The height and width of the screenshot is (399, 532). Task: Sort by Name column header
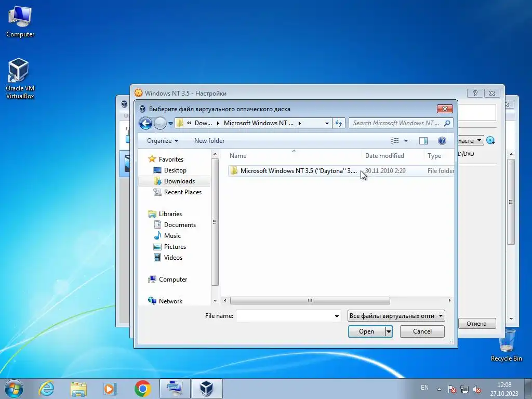pos(294,156)
